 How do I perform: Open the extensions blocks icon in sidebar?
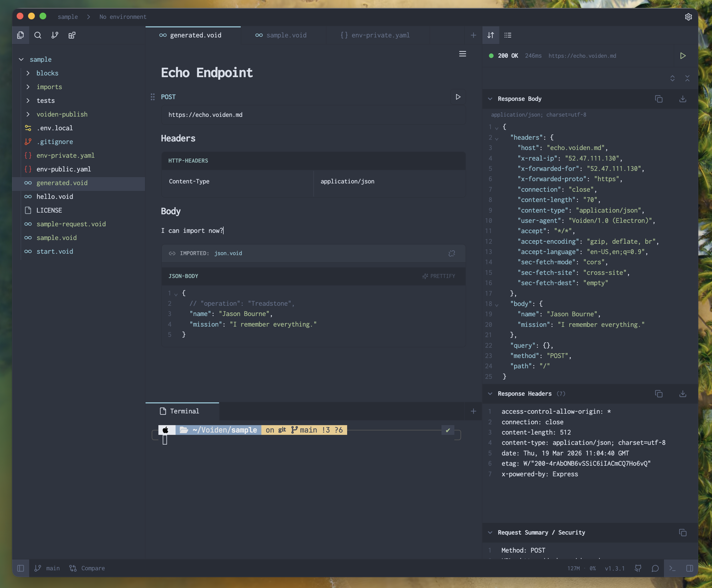pos(72,35)
